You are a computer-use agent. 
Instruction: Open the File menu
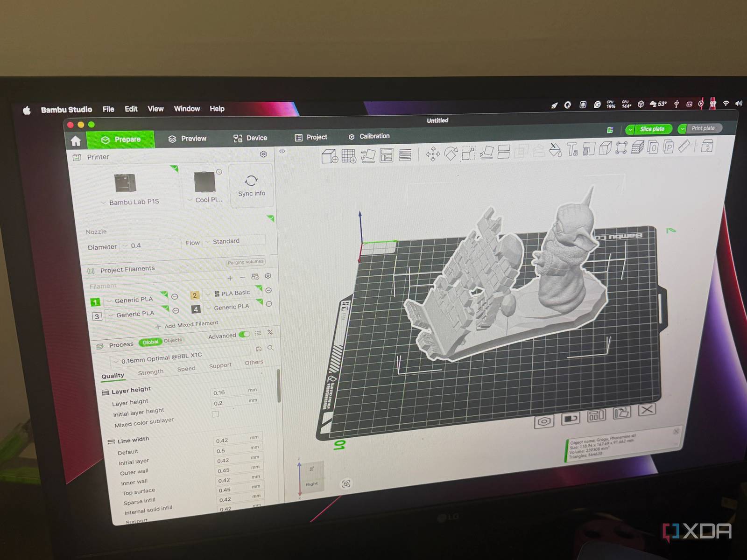[x=108, y=109]
